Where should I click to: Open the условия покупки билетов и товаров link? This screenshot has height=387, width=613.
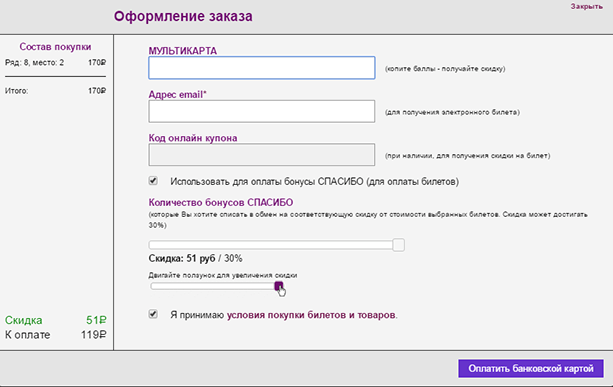tap(311, 315)
